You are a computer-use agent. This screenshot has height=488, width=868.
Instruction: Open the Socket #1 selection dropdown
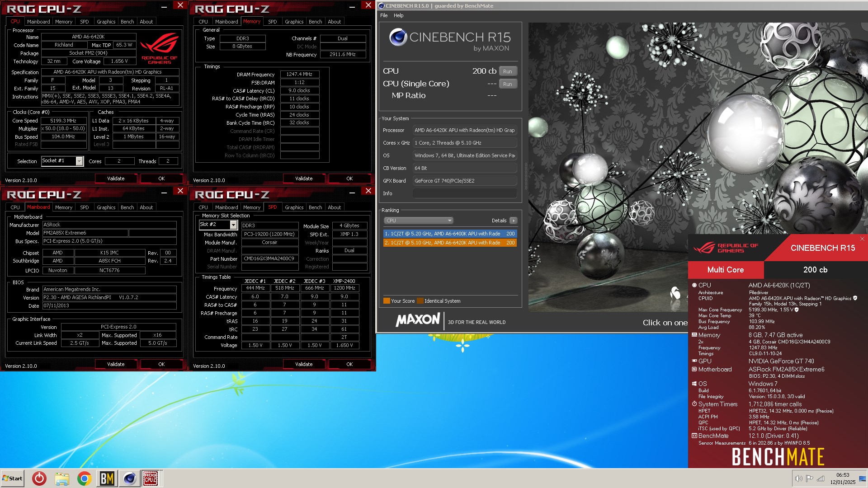point(80,161)
